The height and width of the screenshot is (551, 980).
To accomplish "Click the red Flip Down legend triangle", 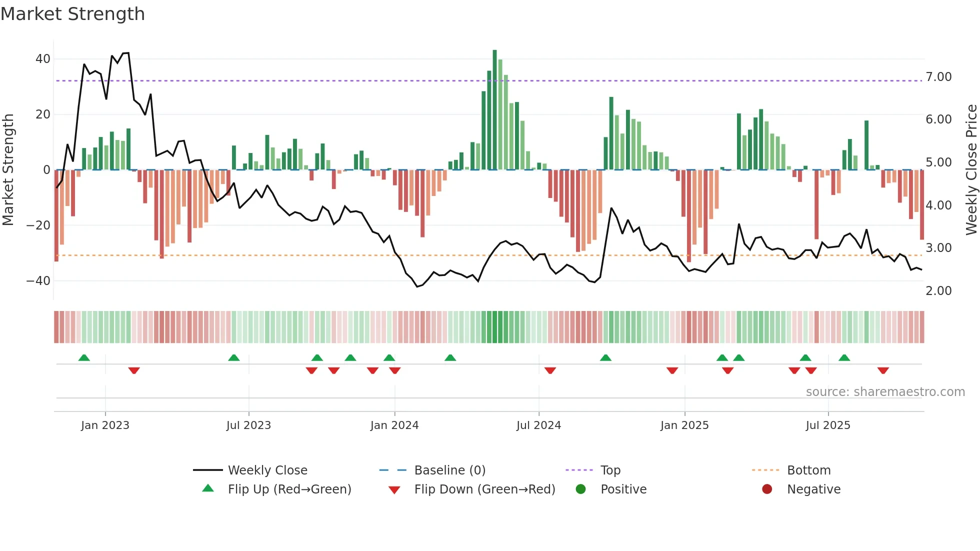I will [x=394, y=490].
